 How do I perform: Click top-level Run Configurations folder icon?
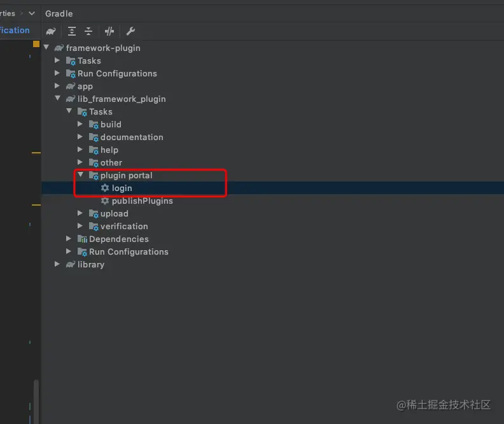tap(71, 74)
